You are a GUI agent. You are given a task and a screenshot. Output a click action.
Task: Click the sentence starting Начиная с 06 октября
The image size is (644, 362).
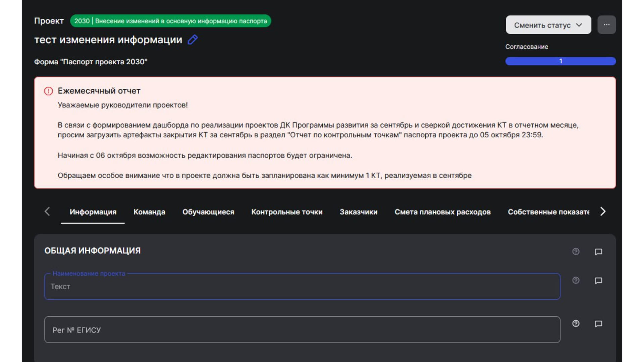pos(205,155)
